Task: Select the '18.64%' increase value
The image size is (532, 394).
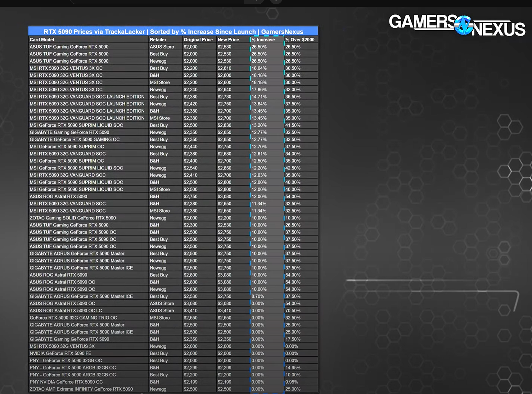Action: click(x=259, y=68)
